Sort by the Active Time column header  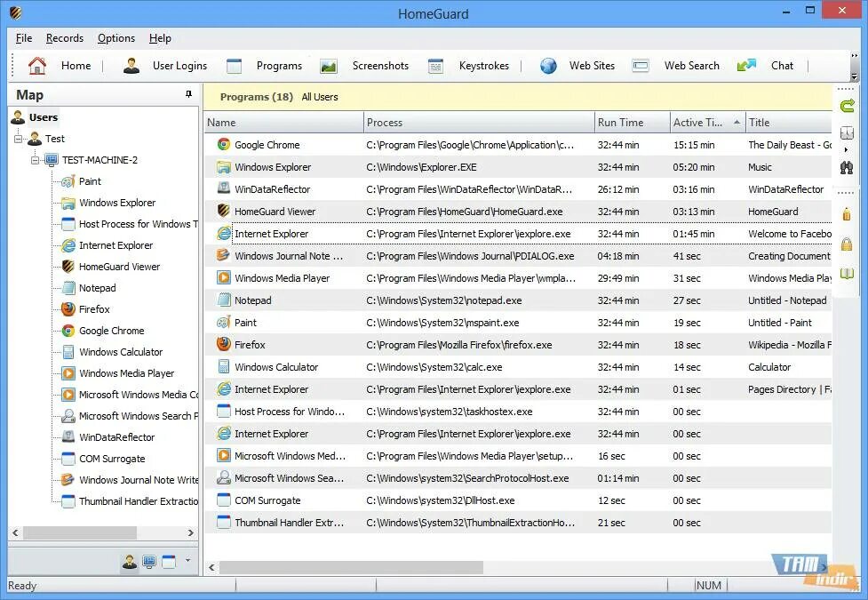click(708, 123)
